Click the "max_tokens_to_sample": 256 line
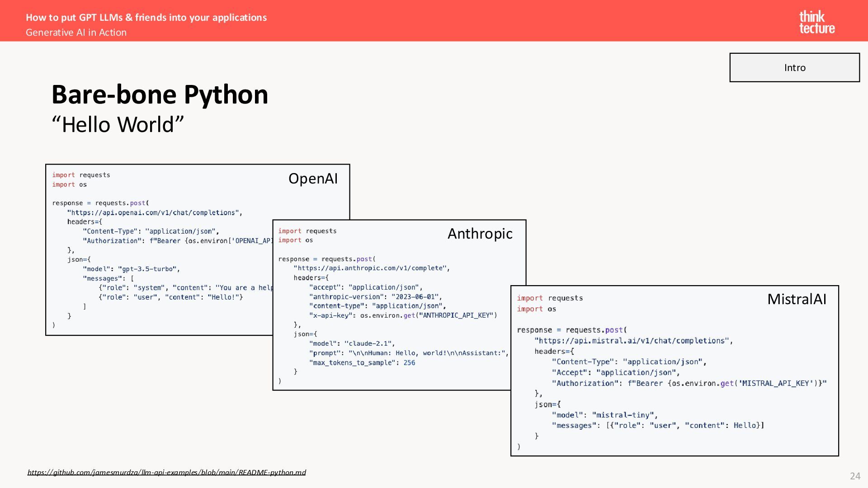Image resolution: width=868 pixels, height=488 pixels. pos(362,363)
